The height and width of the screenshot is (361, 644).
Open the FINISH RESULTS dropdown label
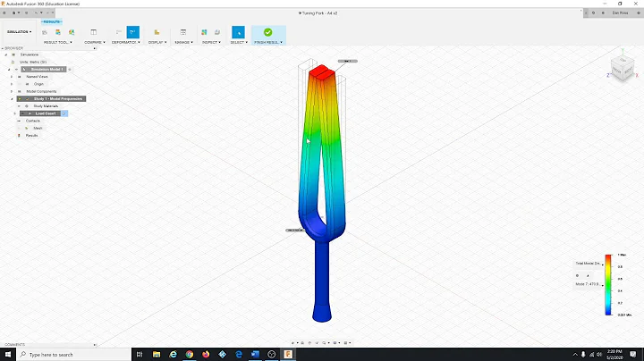(x=268, y=42)
